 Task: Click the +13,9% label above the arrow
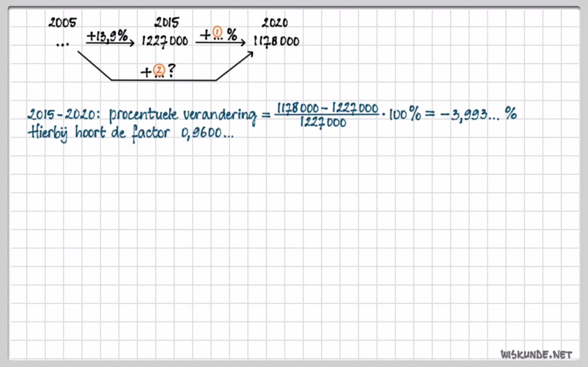[x=107, y=35]
